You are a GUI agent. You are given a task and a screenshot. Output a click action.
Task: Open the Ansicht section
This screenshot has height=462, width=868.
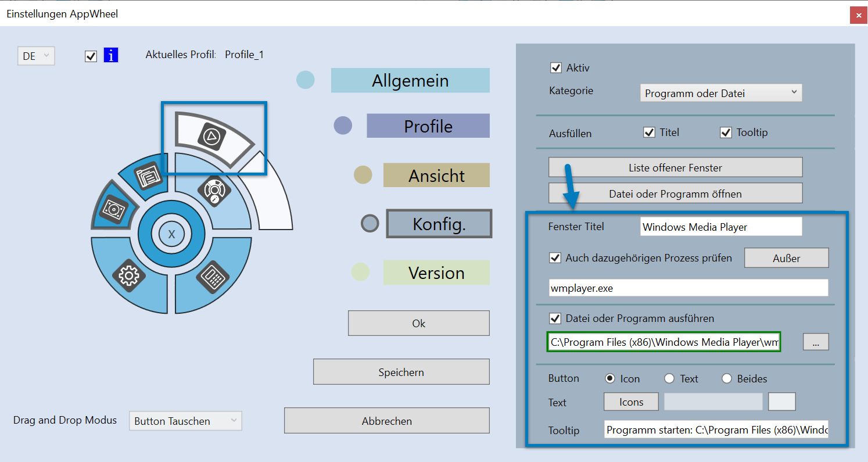436,175
